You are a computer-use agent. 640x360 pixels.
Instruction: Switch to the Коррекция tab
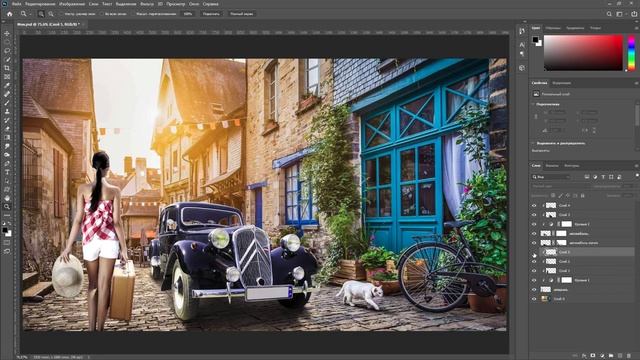(562, 83)
